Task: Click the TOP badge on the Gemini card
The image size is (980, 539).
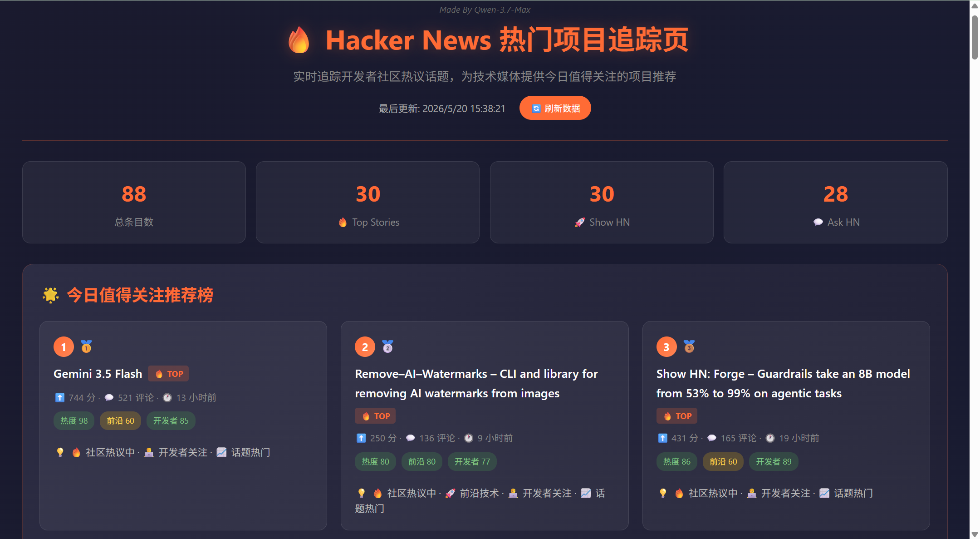Action: click(168, 374)
